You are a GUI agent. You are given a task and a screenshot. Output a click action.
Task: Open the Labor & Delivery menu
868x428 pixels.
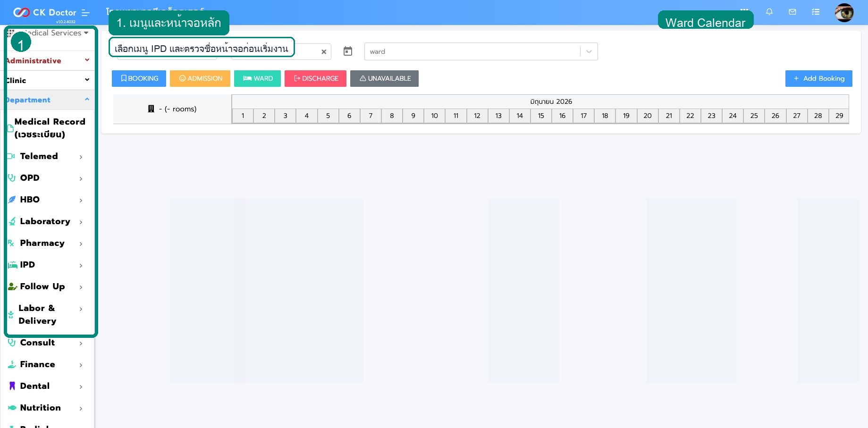pyautogui.click(x=47, y=314)
